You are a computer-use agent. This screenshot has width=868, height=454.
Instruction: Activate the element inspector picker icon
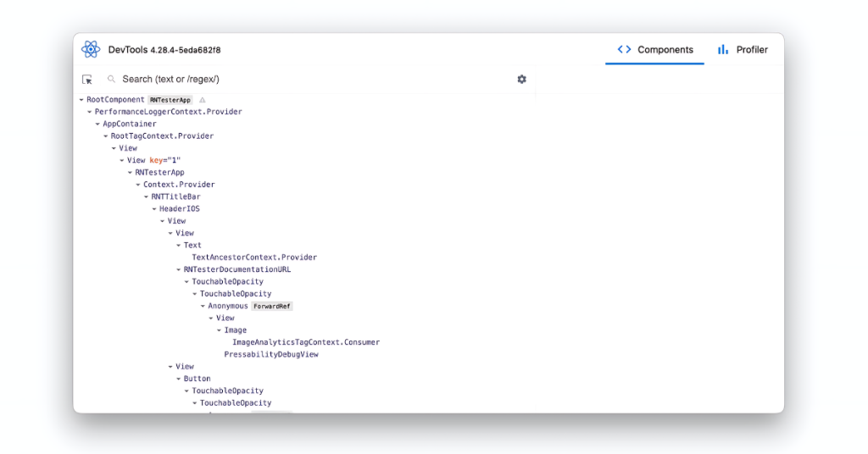pyautogui.click(x=87, y=80)
